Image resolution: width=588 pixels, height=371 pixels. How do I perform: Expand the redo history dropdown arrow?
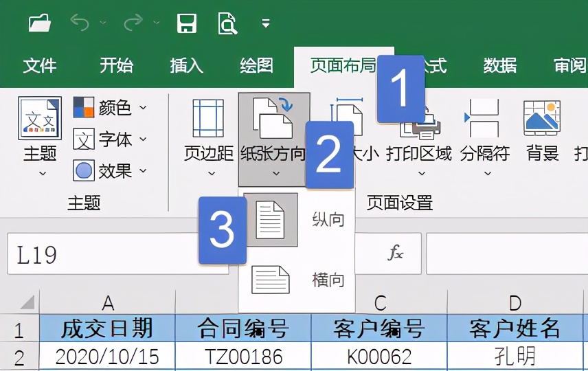pyautogui.click(x=157, y=23)
